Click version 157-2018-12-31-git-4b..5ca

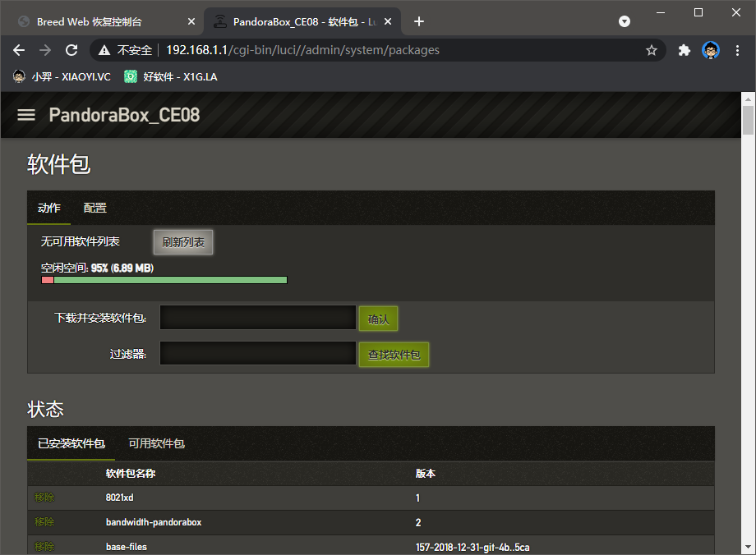pyautogui.click(x=472, y=547)
